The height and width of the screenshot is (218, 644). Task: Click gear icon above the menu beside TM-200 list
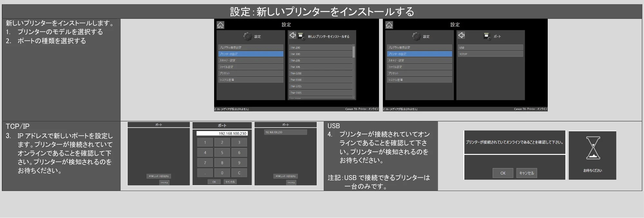tap(248, 36)
